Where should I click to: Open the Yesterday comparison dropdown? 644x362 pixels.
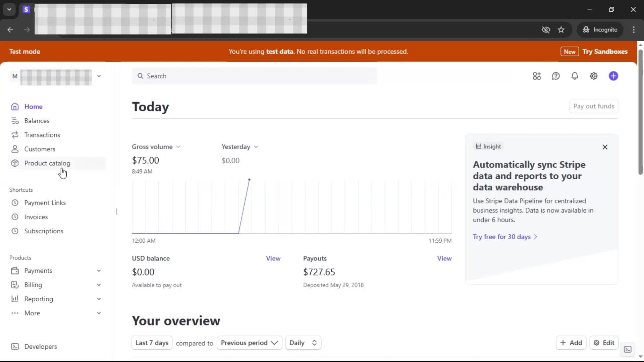click(x=240, y=147)
